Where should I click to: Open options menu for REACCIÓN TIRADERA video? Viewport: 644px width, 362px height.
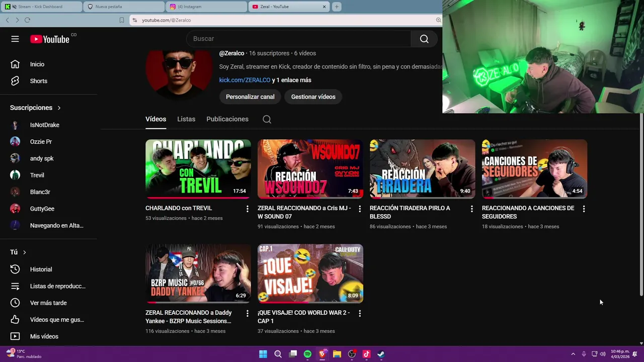pyautogui.click(x=471, y=209)
